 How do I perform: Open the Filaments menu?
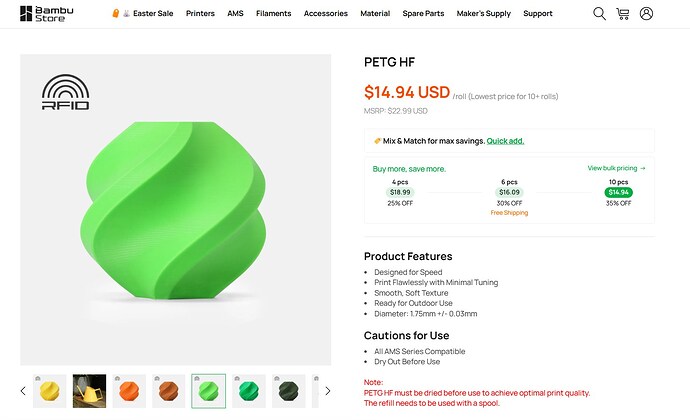coord(274,14)
